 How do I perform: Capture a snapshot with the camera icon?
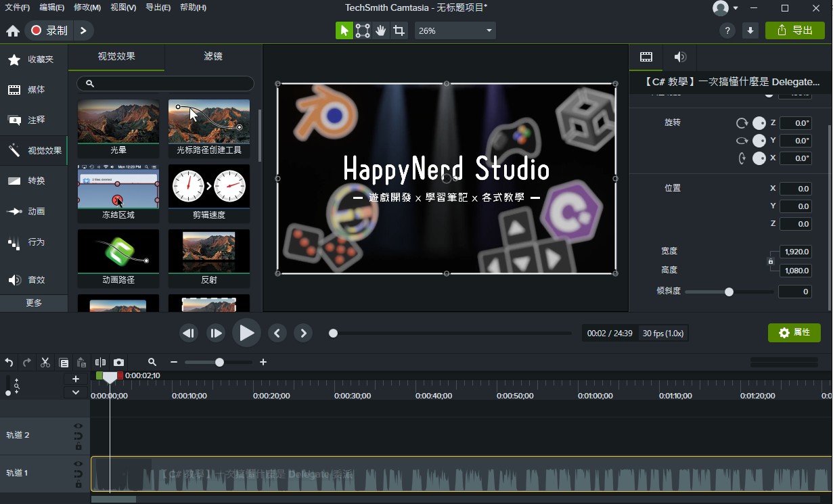119,363
